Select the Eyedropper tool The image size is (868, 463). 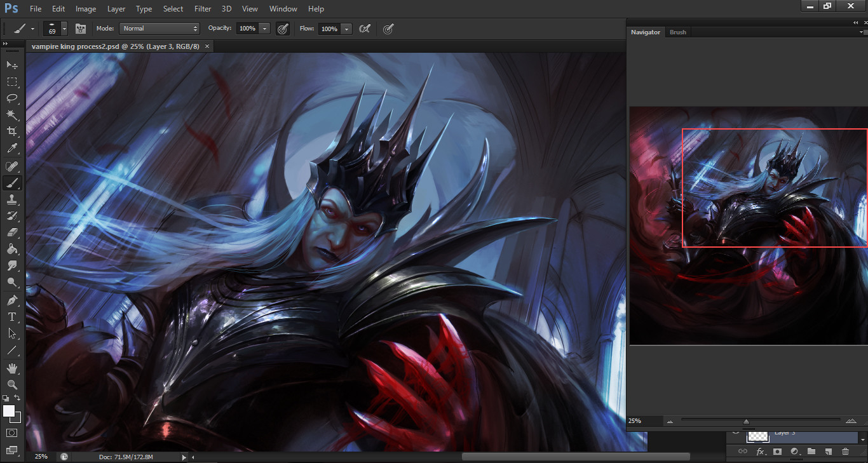12,149
